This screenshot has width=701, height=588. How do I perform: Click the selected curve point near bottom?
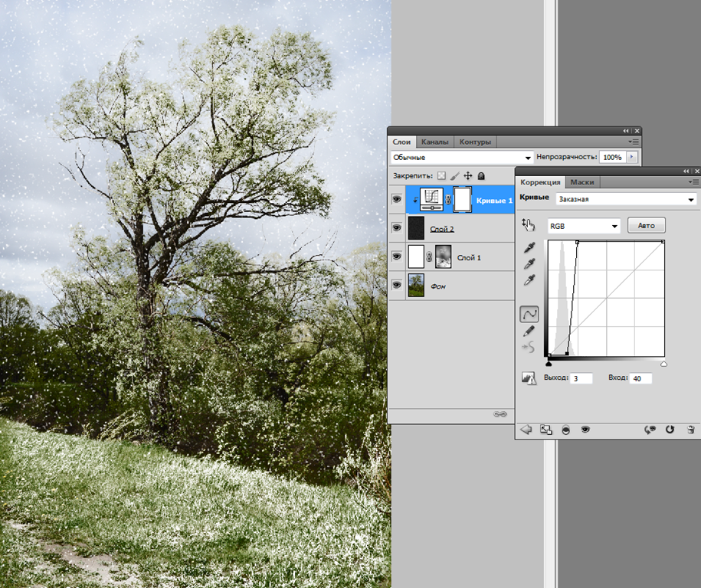tap(568, 354)
